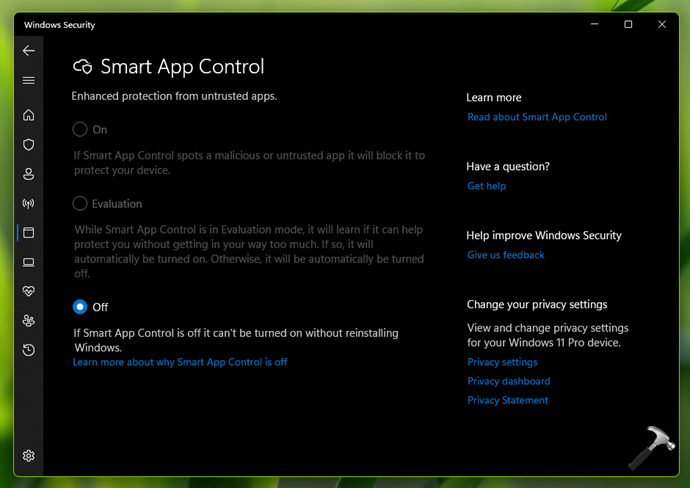Click Give us feedback link

[506, 255]
